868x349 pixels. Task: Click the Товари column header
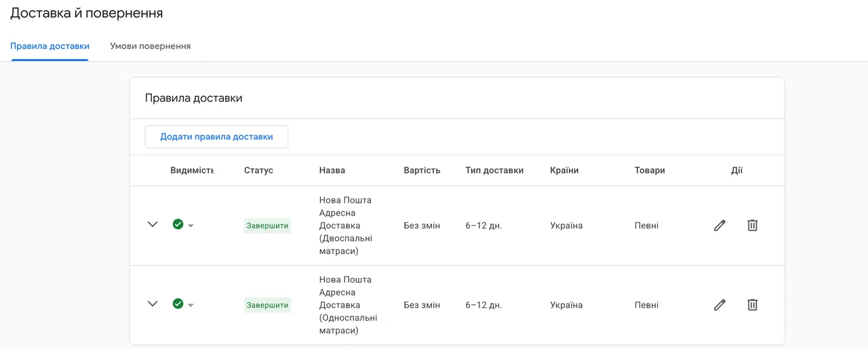(650, 170)
